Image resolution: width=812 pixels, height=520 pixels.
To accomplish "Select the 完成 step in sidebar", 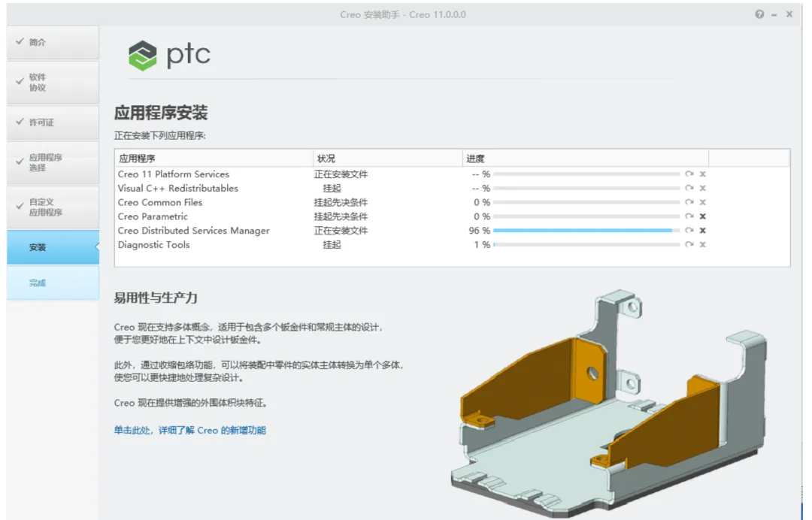I will click(53, 283).
